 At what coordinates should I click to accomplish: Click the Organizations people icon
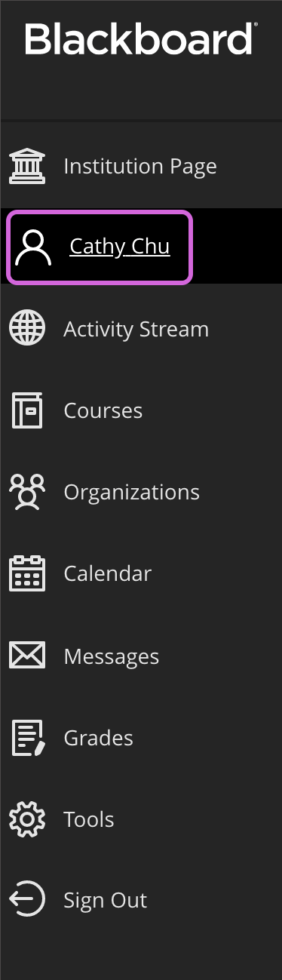pyautogui.click(x=26, y=492)
